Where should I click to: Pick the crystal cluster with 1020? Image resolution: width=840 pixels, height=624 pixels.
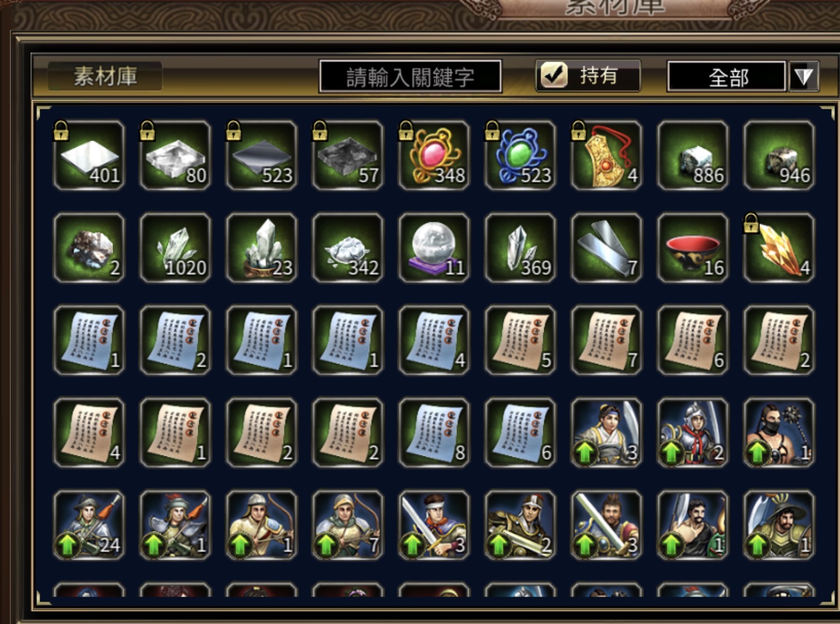(175, 248)
